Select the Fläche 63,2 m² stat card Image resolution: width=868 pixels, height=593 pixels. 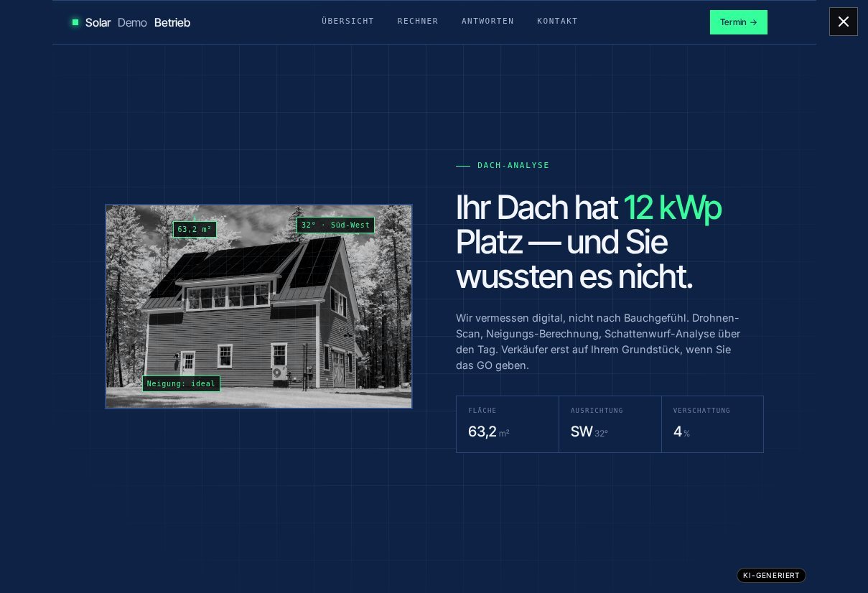[508, 424]
